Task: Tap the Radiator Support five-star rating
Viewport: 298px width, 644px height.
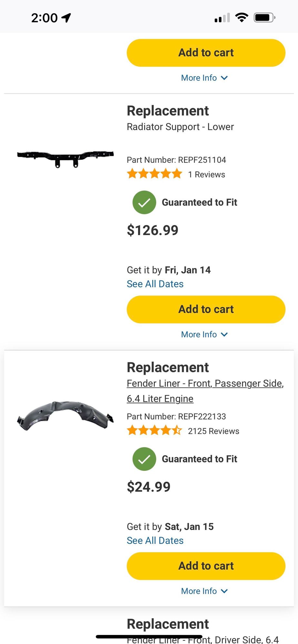Action: 154,174
